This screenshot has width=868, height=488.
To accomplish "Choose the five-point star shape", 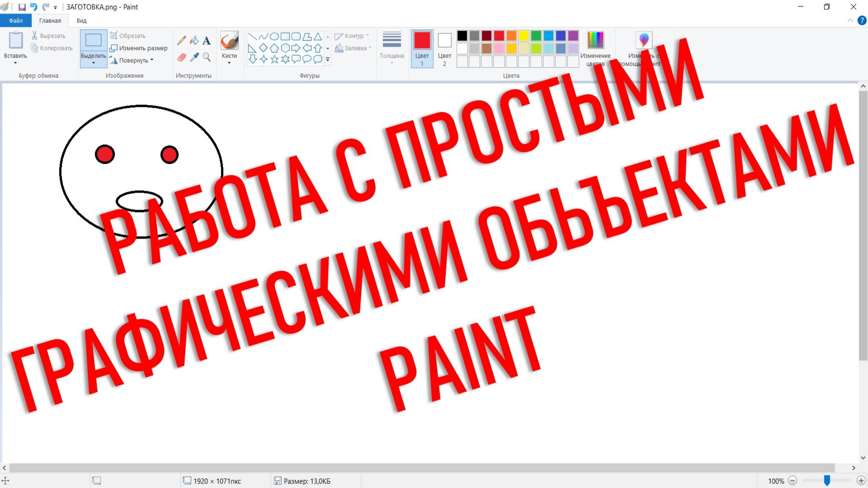I will (275, 59).
